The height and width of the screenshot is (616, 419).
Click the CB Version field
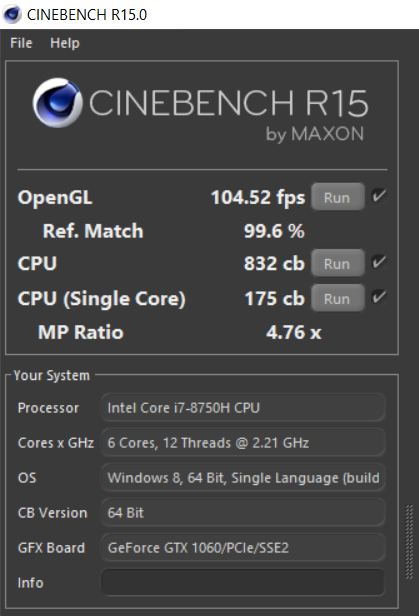(243, 513)
